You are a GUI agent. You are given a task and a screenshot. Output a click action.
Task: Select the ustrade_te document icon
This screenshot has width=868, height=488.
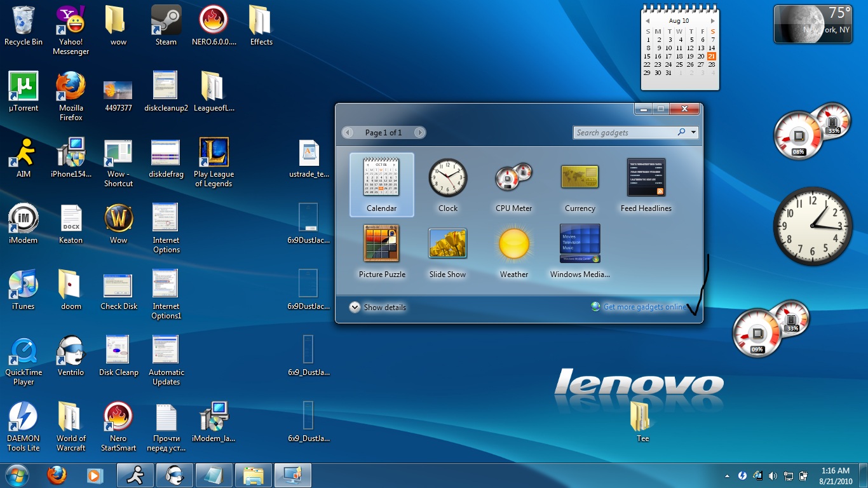(x=309, y=158)
